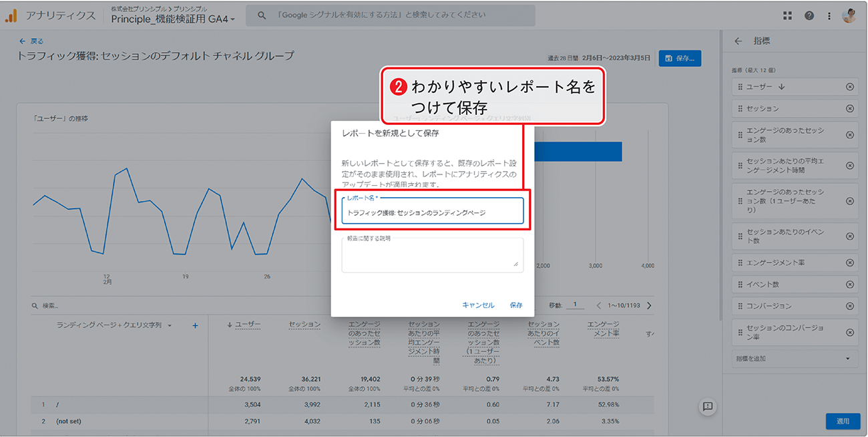Open the three-dot more options menu
The image size is (868, 437).
click(829, 15)
